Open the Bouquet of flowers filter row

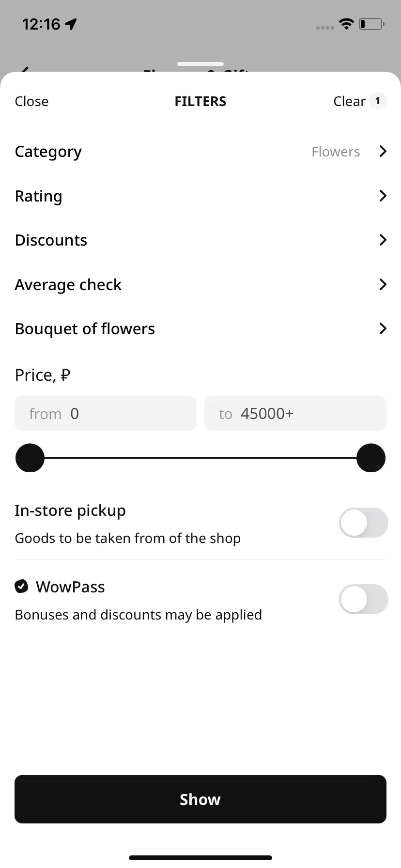tap(200, 328)
